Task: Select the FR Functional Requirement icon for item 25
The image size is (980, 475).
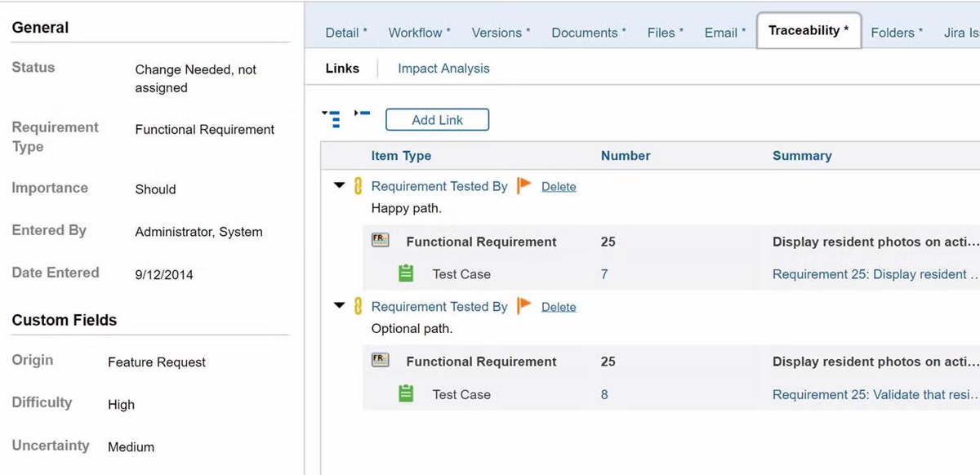Action: click(x=380, y=239)
